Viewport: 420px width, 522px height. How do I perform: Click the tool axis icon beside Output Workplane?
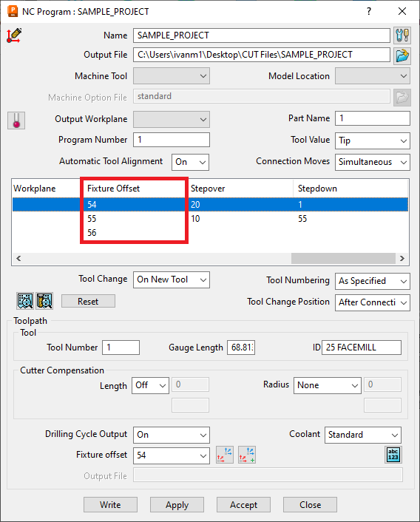coord(16,121)
